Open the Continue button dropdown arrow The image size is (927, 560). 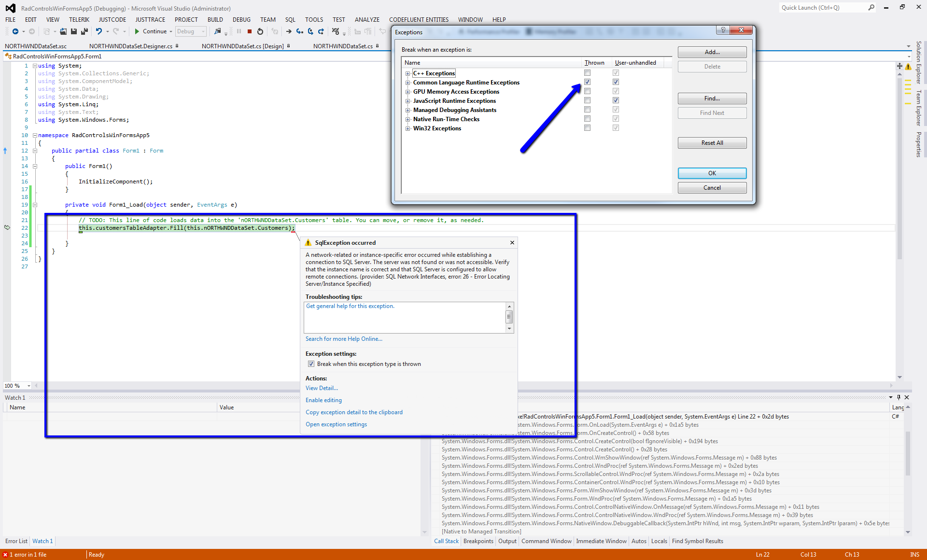tap(171, 31)
